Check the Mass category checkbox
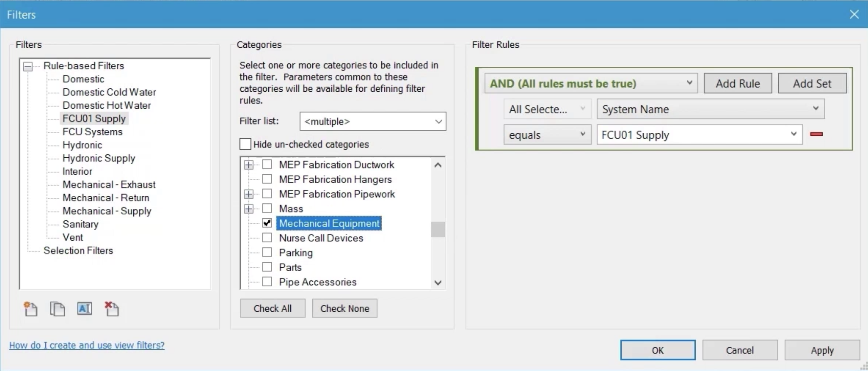Image resolution: width=868 pixels, height=371 pixels. tap(267, 208)
